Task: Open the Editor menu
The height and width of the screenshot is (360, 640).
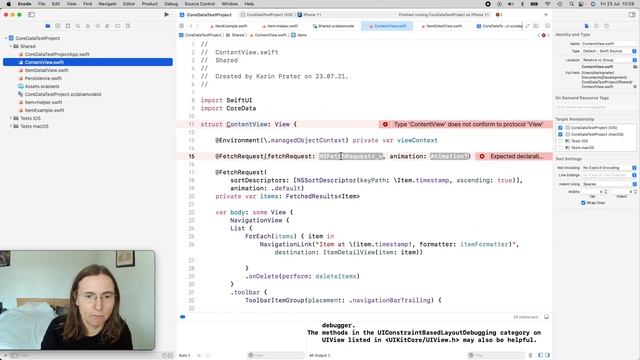Action: tap(129, 4)
